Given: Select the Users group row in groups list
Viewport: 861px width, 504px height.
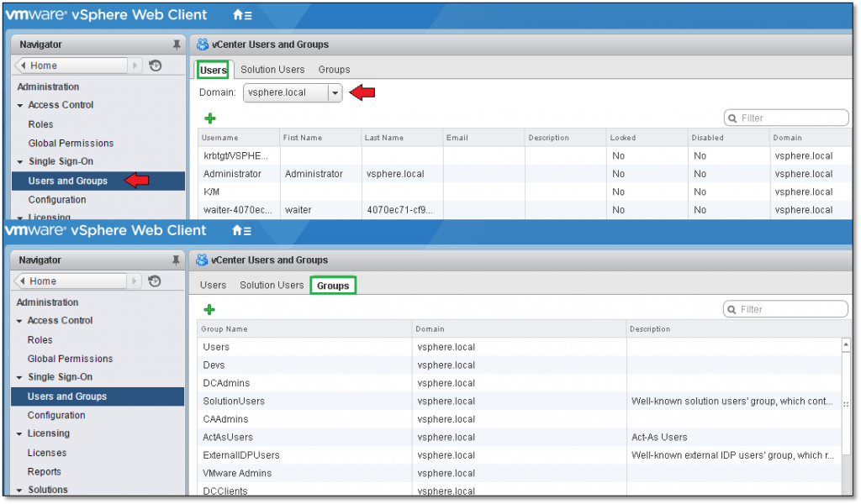Looking at the screenshot, I should pyautogui.click(x=520, y=347).
